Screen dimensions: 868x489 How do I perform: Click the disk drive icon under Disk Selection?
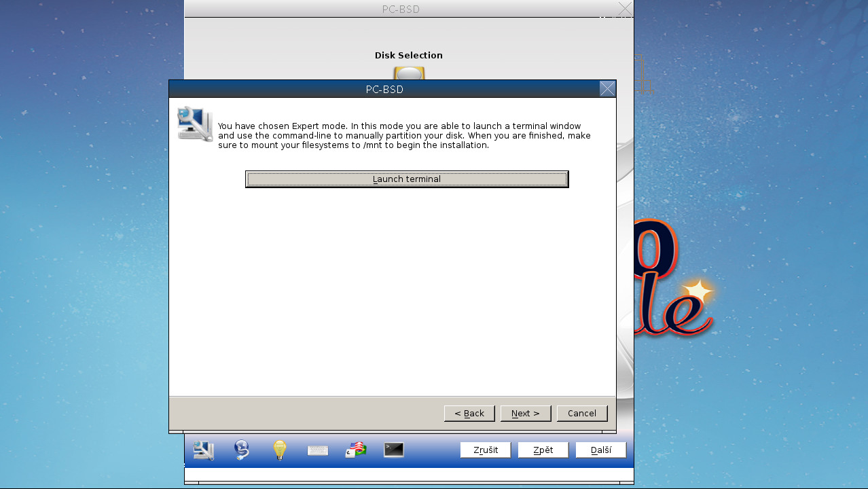pos(408,73)
